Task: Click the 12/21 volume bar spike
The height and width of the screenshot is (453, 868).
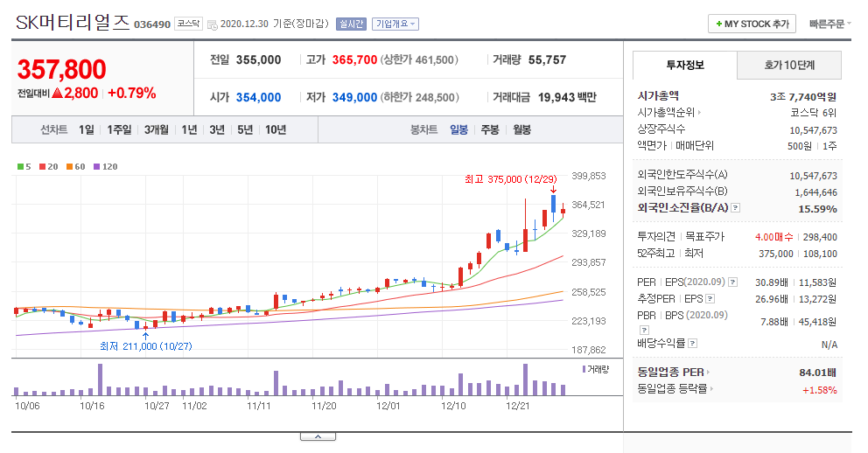Action: click(x=525, y=380)
